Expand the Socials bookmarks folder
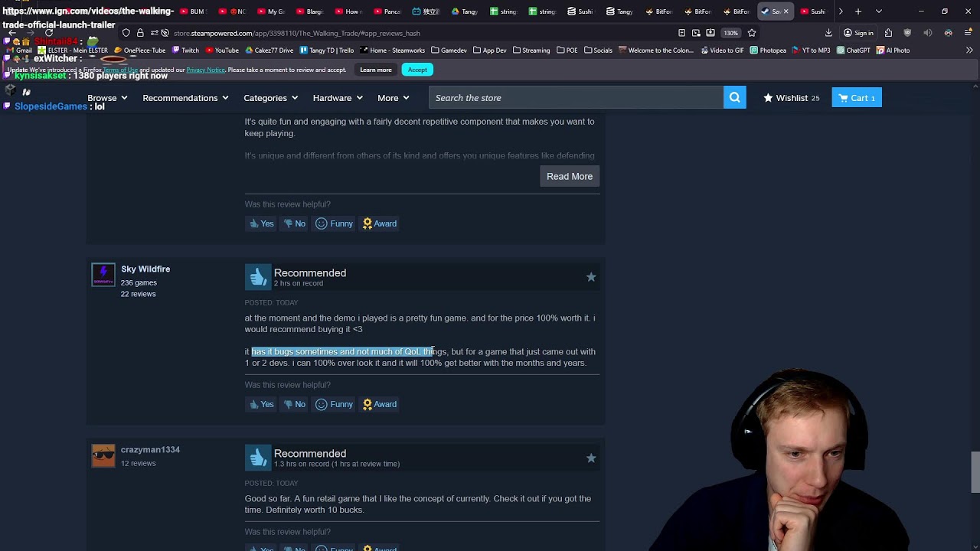Image resolution: width=980 pixels, height=551 pixels. point(598,51)
